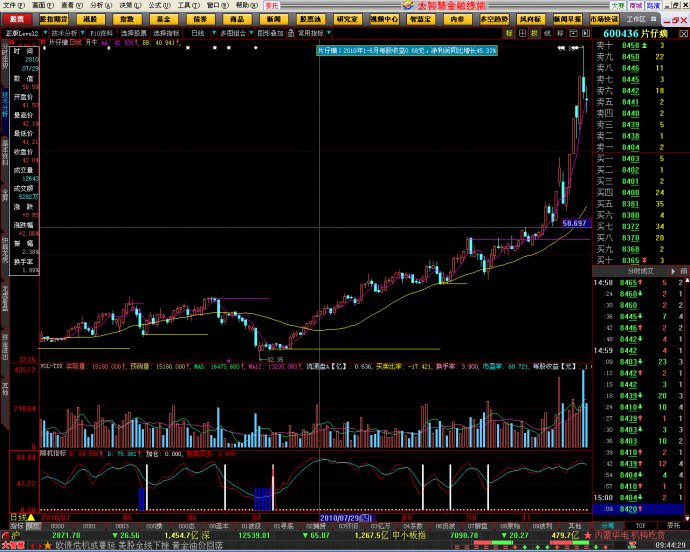Toggle the 权 adjustment icon

(x=535, y=33)
